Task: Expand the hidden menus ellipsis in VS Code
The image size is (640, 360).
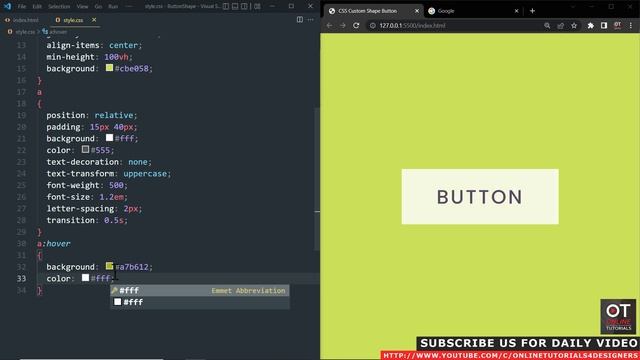Action: click(129, 7)
